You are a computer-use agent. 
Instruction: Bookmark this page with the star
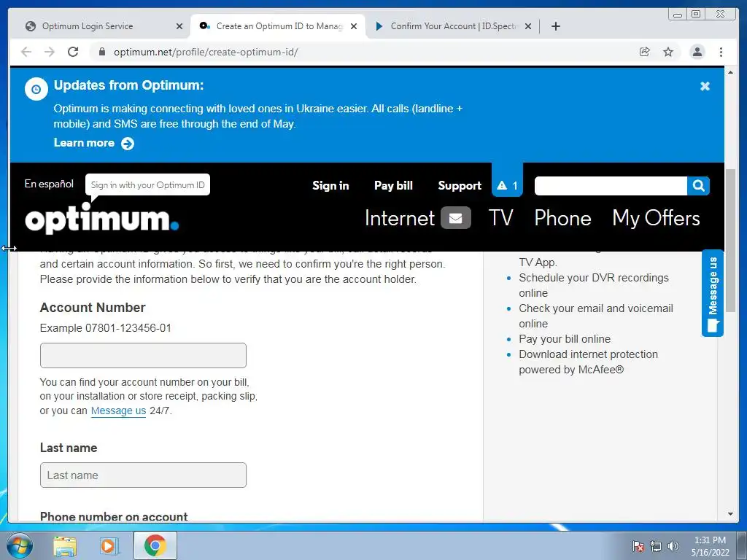(668, 52)
